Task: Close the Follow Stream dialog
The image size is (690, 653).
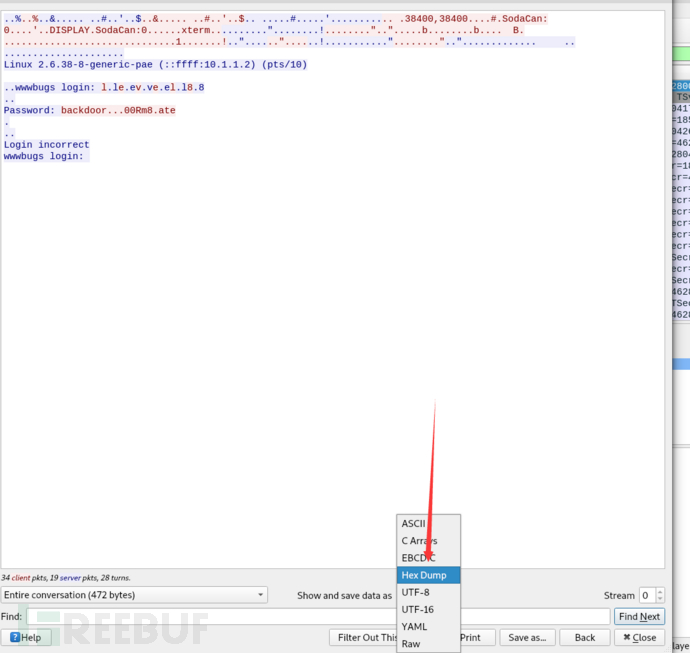Action: (x=639, y=637)
